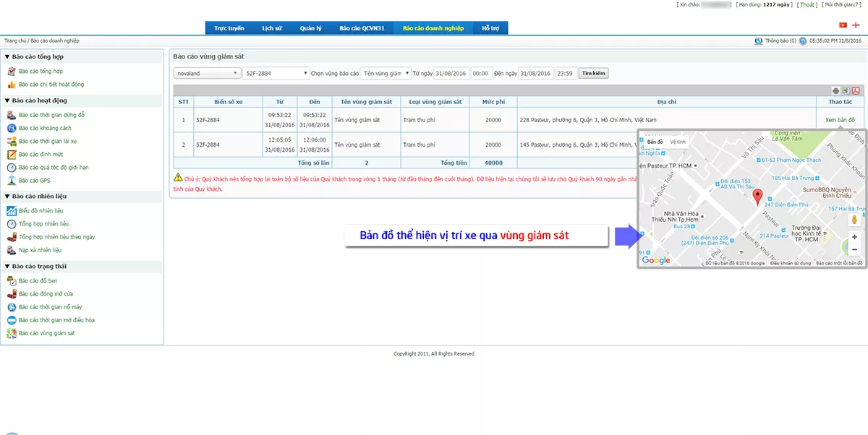The image size is (868, 435).
Task: Open the Tên vùng giám sát dropdown
Action: pos(386,73)
